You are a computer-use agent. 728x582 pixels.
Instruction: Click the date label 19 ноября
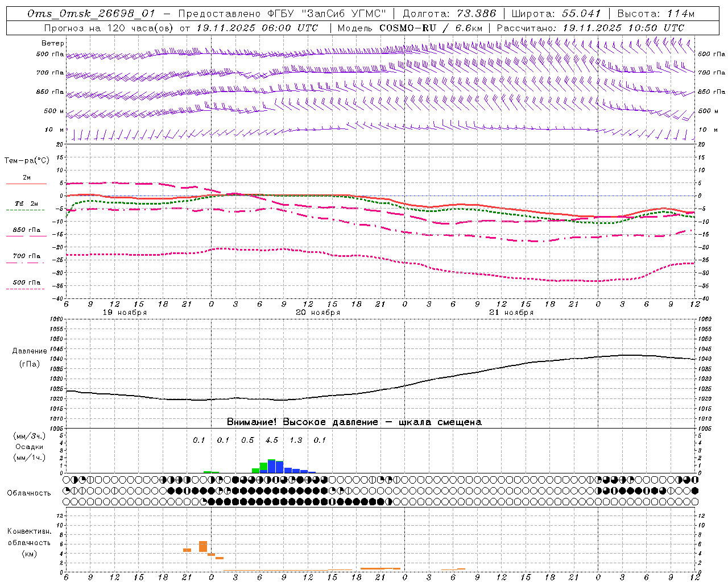tap(125, 313)
